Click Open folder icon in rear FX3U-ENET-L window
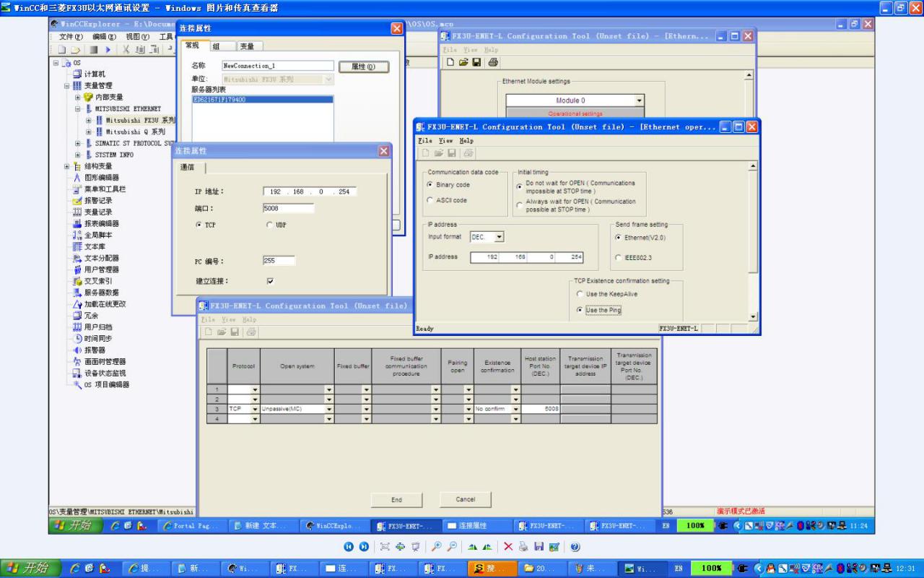This screenshot has height=578, width=924. tap(463, 62)
